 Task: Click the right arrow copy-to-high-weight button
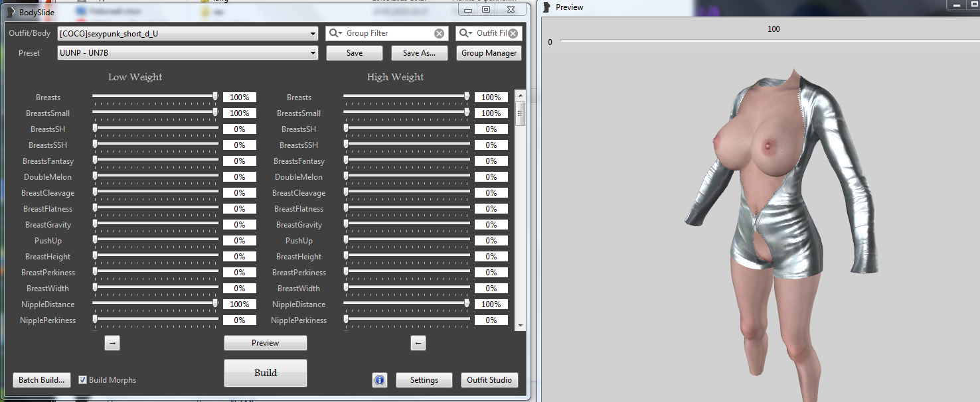pos(112,343)
